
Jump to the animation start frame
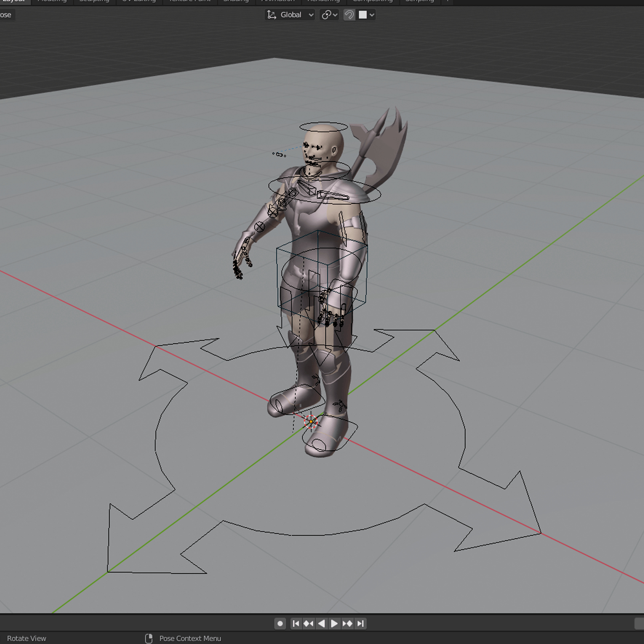[296, 623]
